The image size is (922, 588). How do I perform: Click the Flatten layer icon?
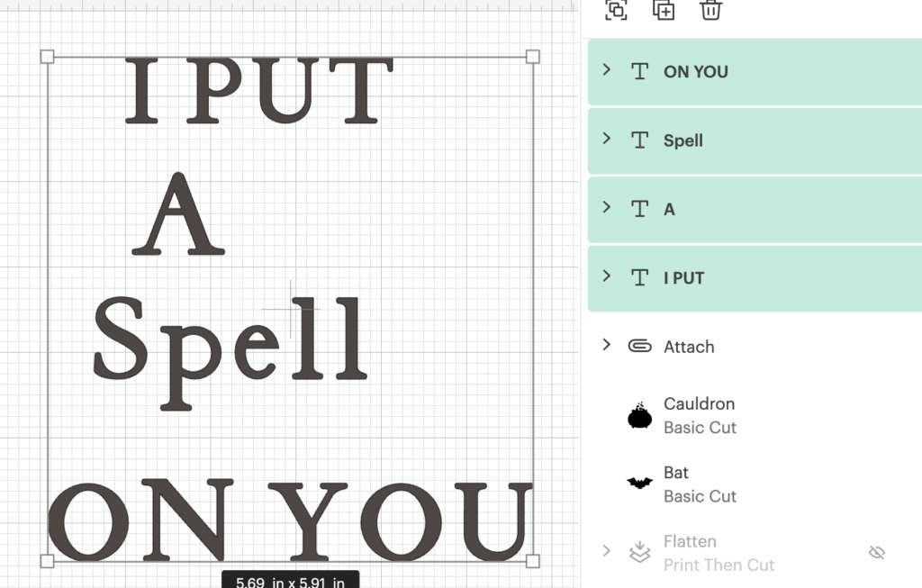point(639,552)
